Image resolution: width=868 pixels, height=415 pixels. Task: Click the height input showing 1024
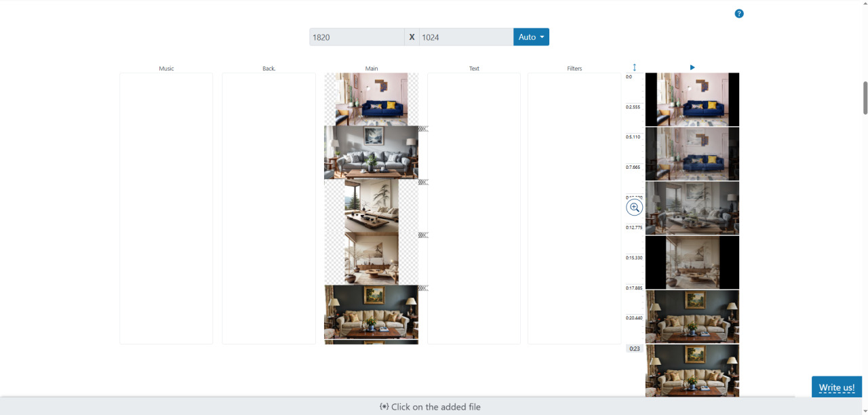coord(465,37)
